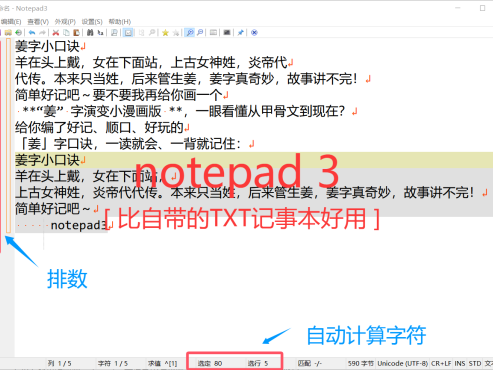Click the dark screen customize icon
Viewport: 493px width, 370px height.
tap(227, 33)
